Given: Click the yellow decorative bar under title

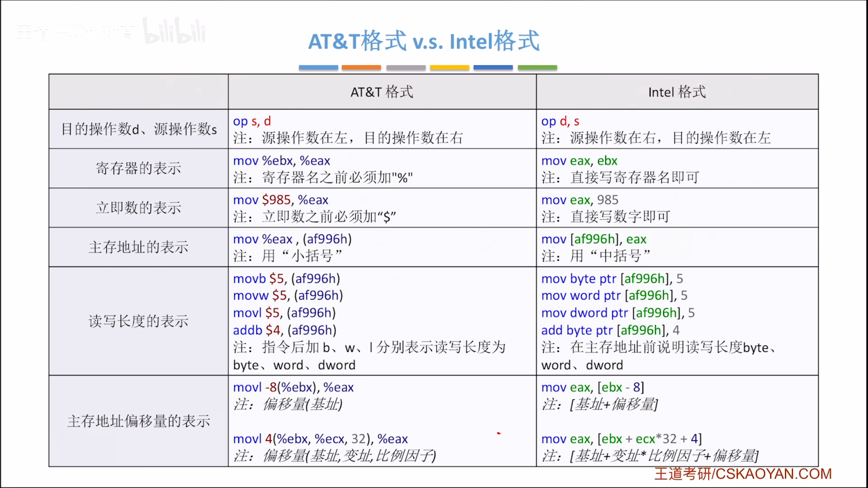Looking at the screenshot, I should [449, 67].
